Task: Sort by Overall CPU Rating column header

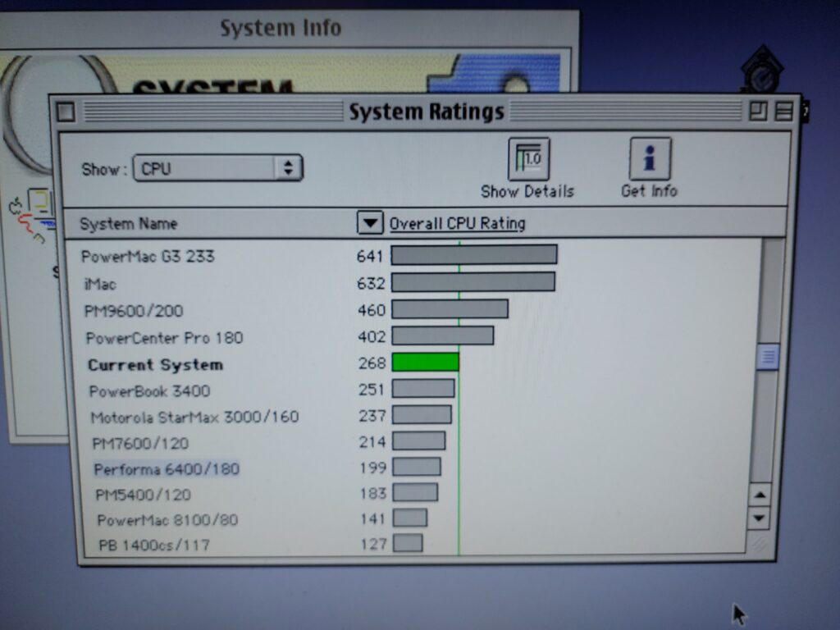Action: coord(457,223)
